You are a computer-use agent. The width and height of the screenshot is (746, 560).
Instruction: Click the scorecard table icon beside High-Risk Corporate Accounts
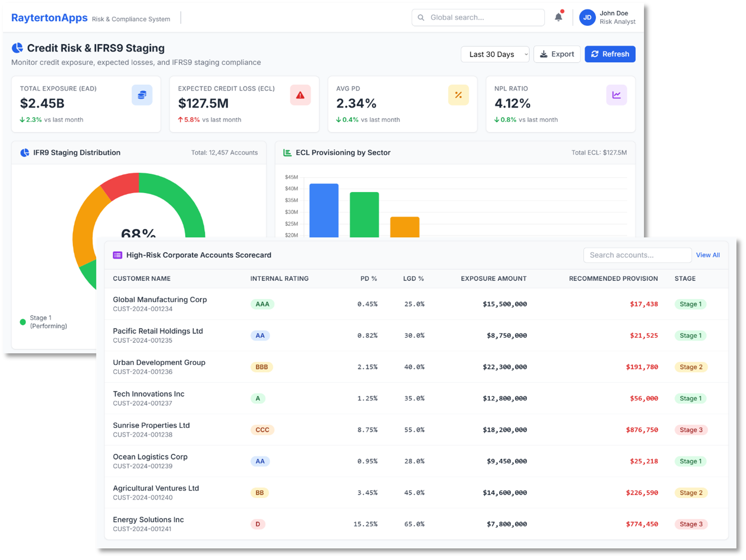(x=117, y=255)
